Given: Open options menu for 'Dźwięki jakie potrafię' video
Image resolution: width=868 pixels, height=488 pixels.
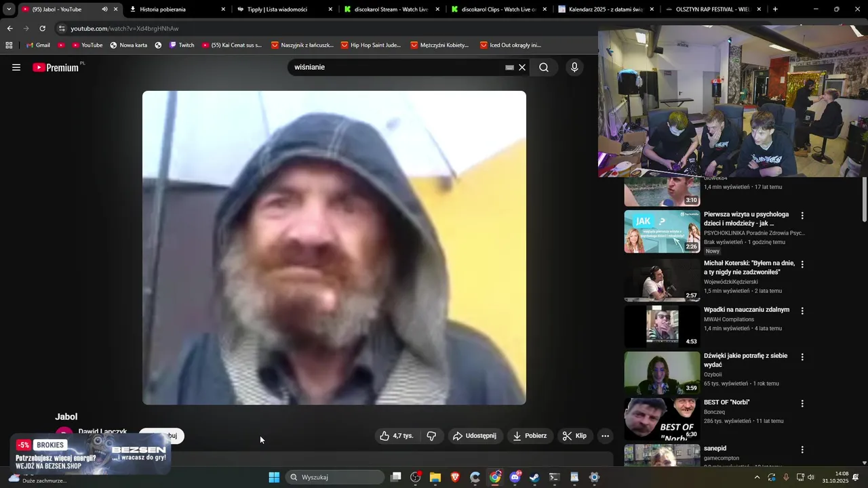Looking at the screenshot, I should pos(802,357).
